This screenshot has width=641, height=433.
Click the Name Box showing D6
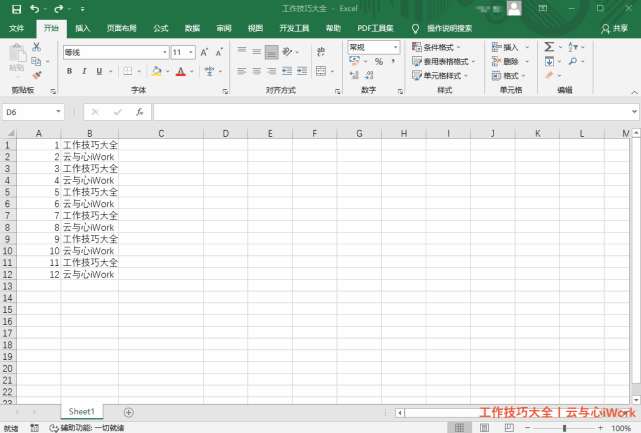click(34, 112)
